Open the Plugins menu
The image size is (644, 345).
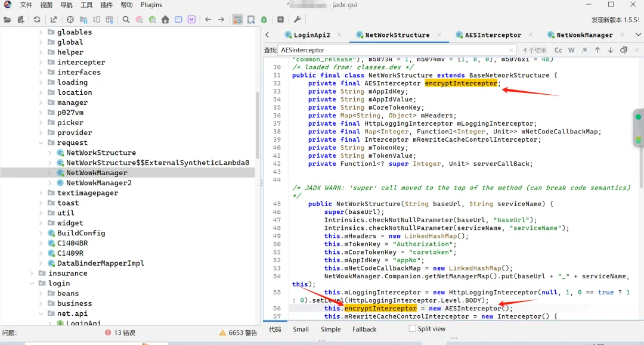[x=151, y=5]
